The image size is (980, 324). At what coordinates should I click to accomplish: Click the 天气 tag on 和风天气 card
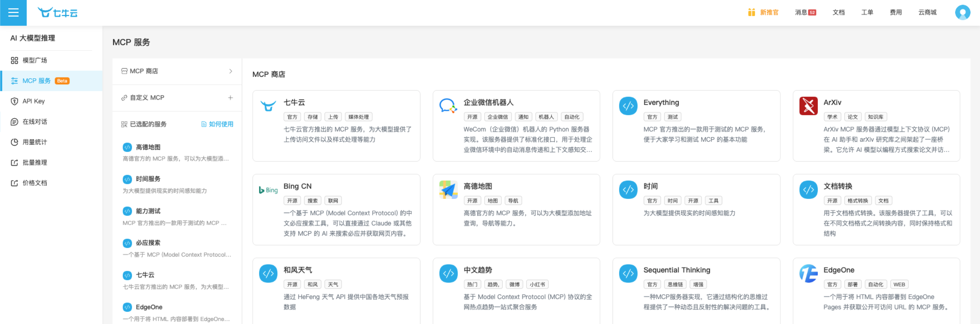333,284
